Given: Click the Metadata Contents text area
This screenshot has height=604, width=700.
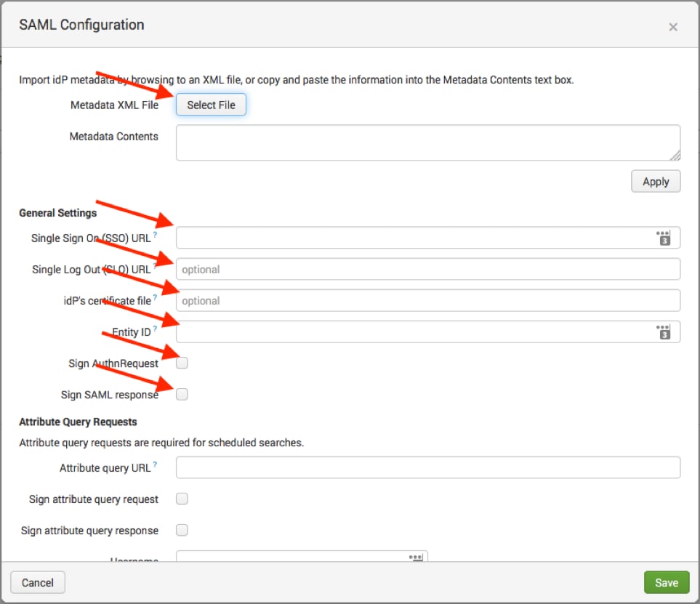Looking at the screenshot, I should (428, 143).
